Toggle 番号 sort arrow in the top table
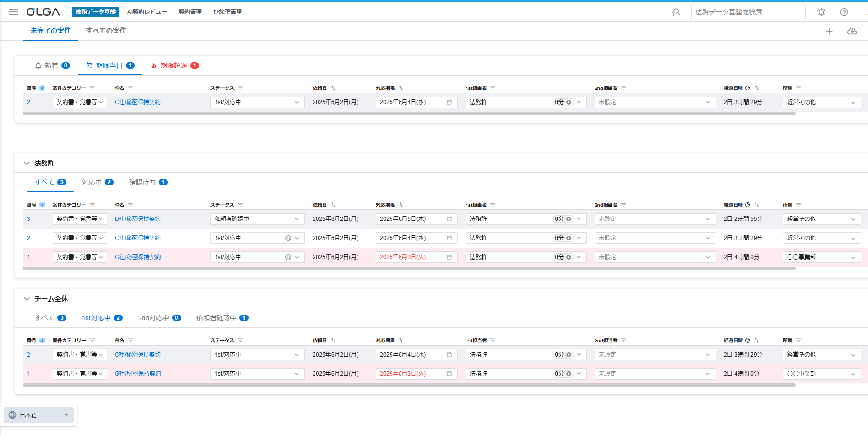Image resolution: width=868 pixels, height=436 pixels. point(42,88)
